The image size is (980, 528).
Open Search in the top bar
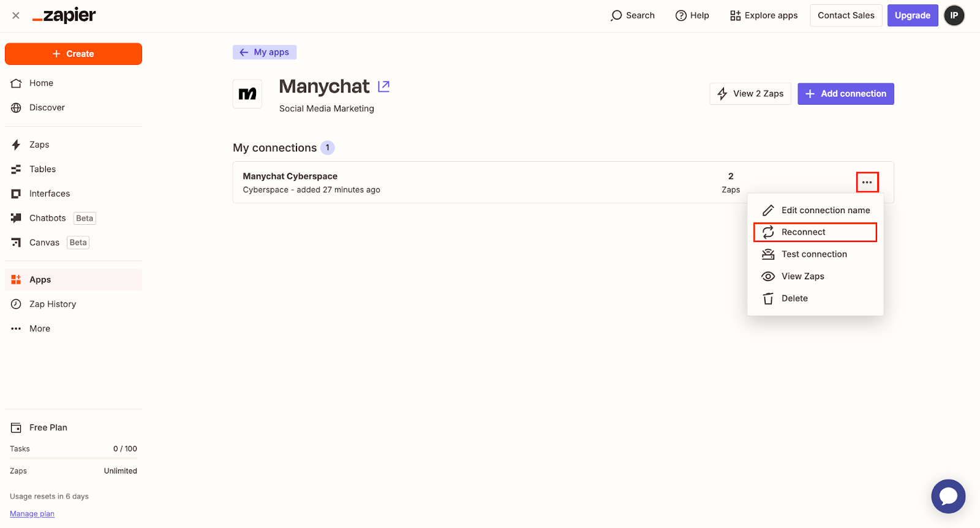pos(633,15)
